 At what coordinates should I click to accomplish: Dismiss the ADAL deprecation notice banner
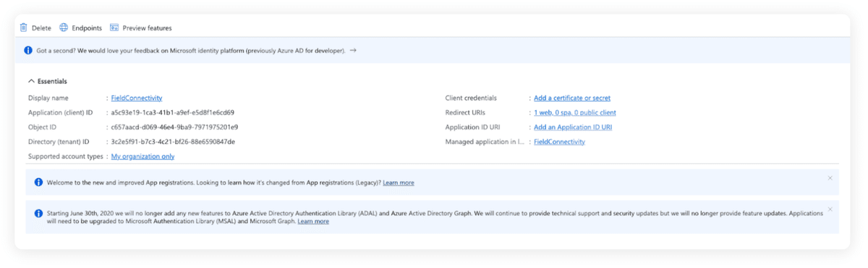pos(830,209)
